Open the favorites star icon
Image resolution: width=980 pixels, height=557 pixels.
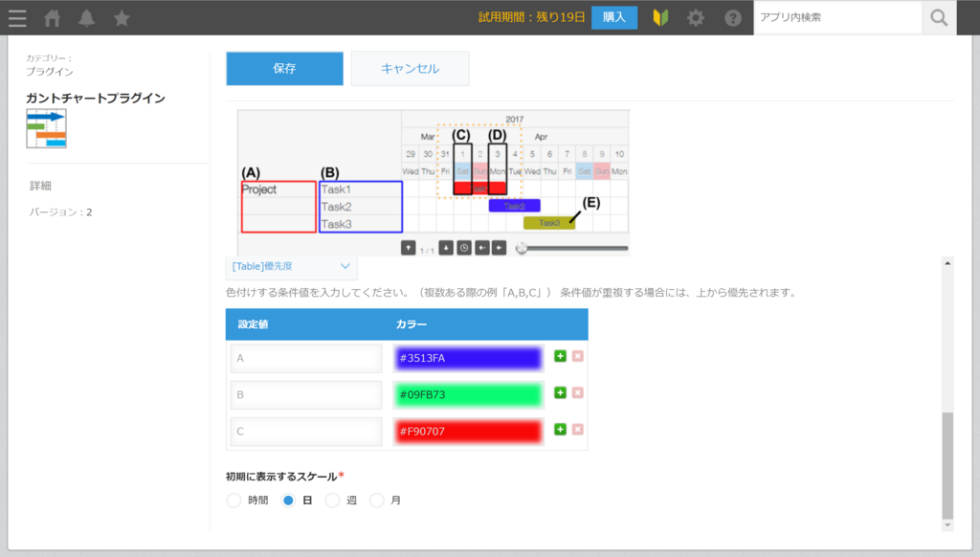tap(122, 18)
